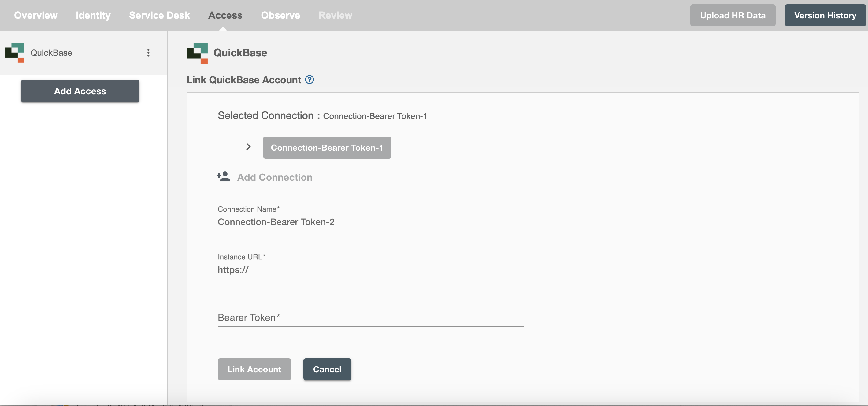Click the Link Account button
This screenshot has height=406, width=868.
[x=254, y=368]
